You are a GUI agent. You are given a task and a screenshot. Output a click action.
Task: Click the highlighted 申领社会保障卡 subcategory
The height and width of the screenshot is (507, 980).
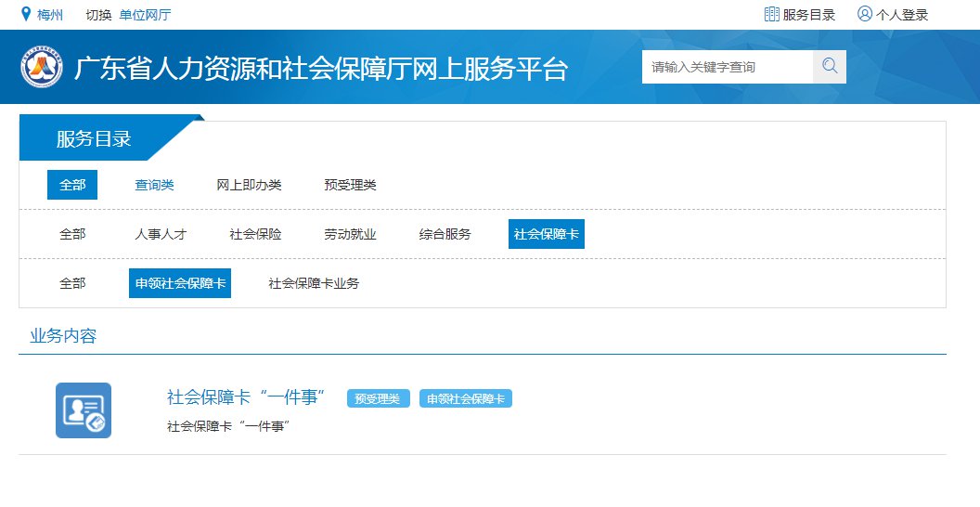click(180, 283)
